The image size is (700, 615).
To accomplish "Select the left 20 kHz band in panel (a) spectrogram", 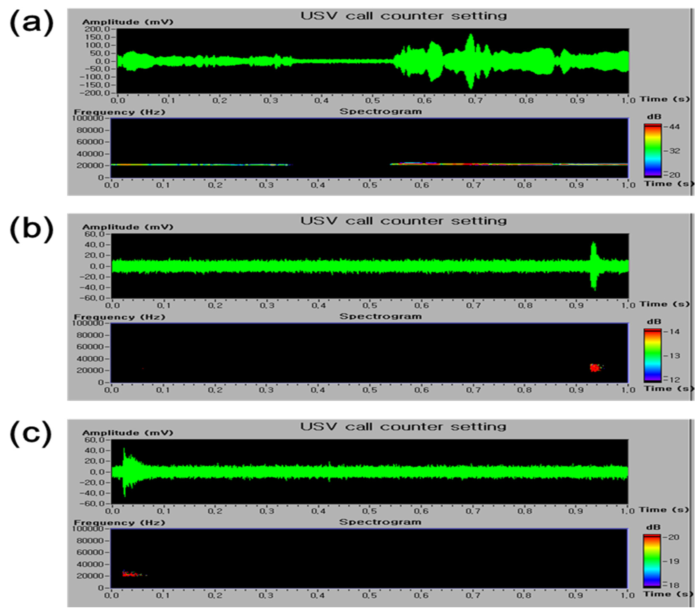I will pyautogui.click(x=201, y=165).
